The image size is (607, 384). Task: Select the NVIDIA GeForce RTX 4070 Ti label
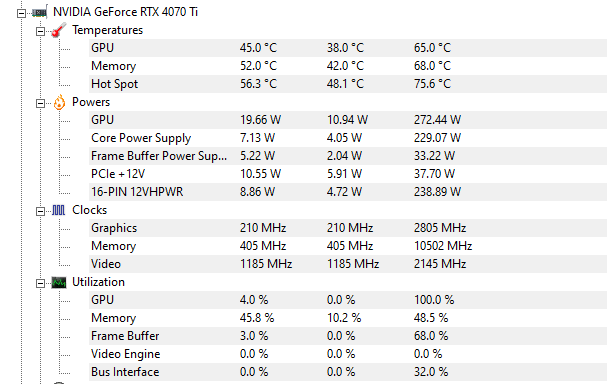125,12
